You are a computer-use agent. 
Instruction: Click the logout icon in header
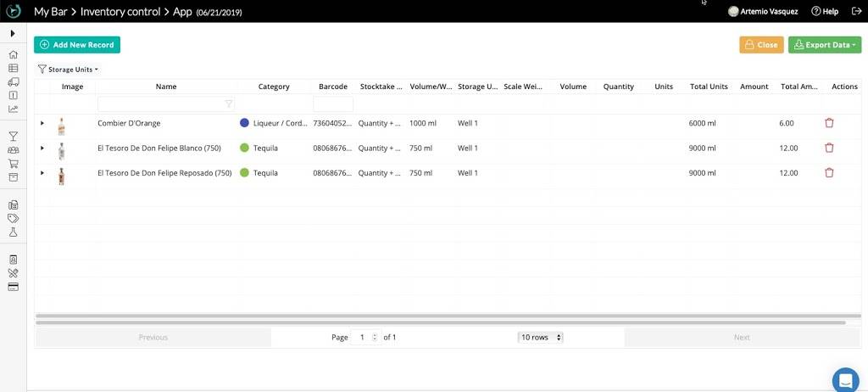coord(855,11)
